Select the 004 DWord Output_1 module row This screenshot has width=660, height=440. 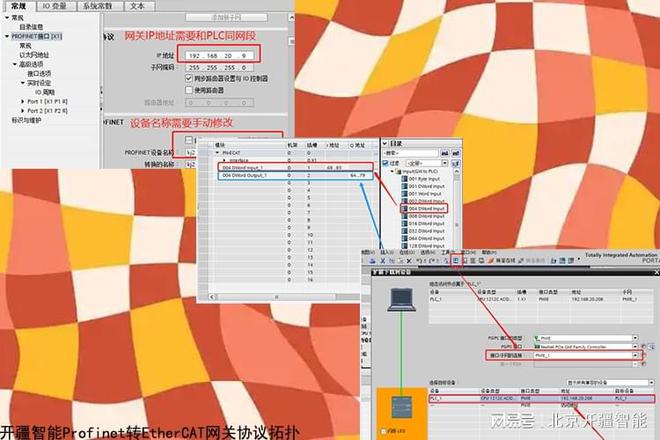point(295,175)
